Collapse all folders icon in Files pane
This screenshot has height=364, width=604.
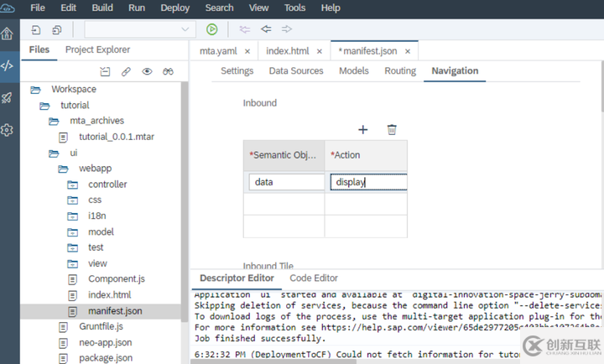[105, 71]
